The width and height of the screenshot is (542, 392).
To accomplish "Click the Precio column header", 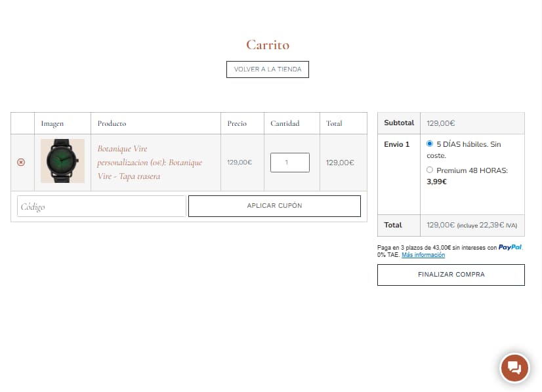I will click(237, 123).
